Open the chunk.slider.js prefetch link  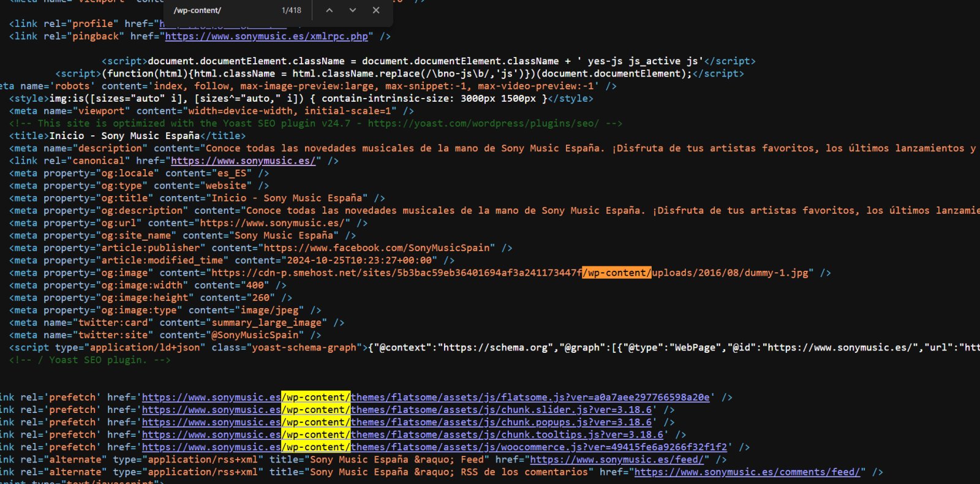[397, 410]
